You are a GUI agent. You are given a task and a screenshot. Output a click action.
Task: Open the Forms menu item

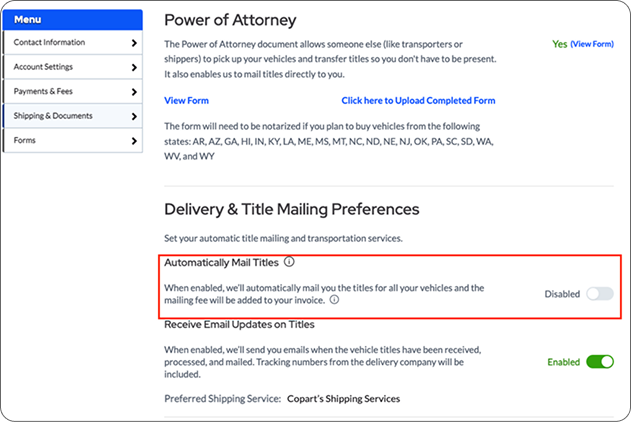[x=25, y=141]
